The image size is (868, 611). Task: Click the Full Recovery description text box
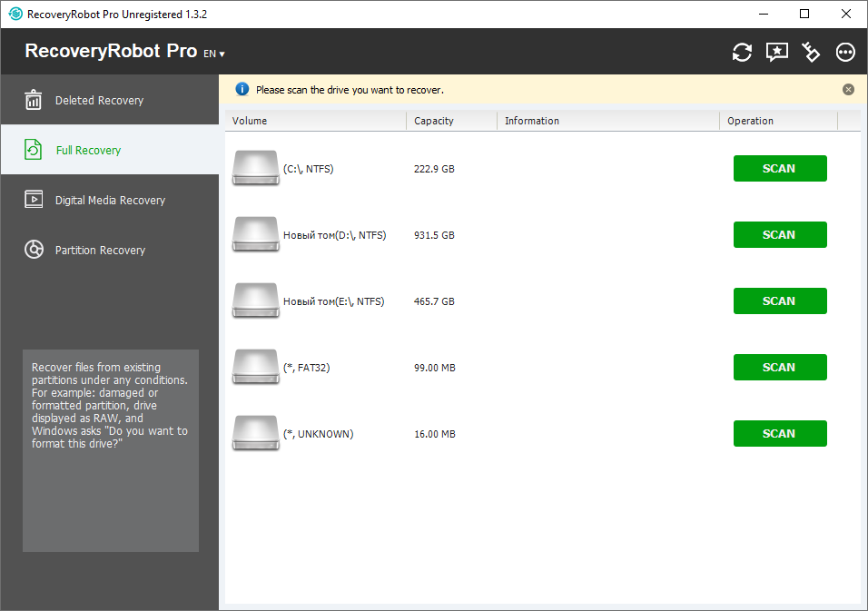pos(111,450)
